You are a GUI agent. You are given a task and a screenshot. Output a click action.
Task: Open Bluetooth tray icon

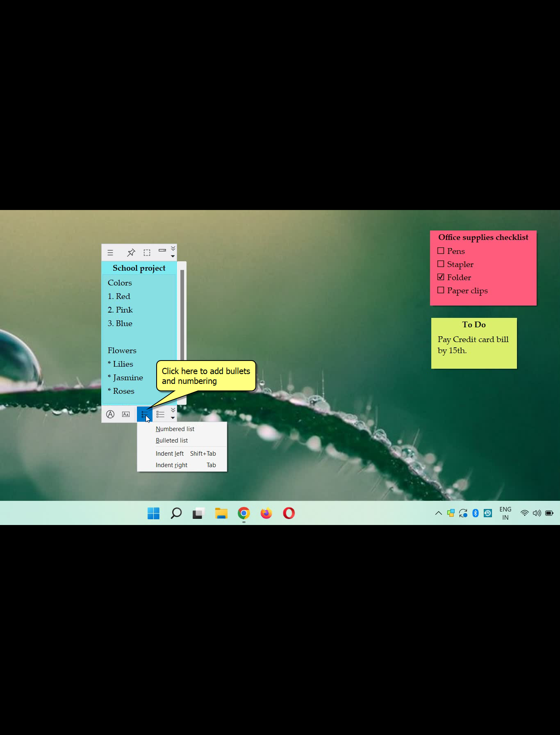475,513
